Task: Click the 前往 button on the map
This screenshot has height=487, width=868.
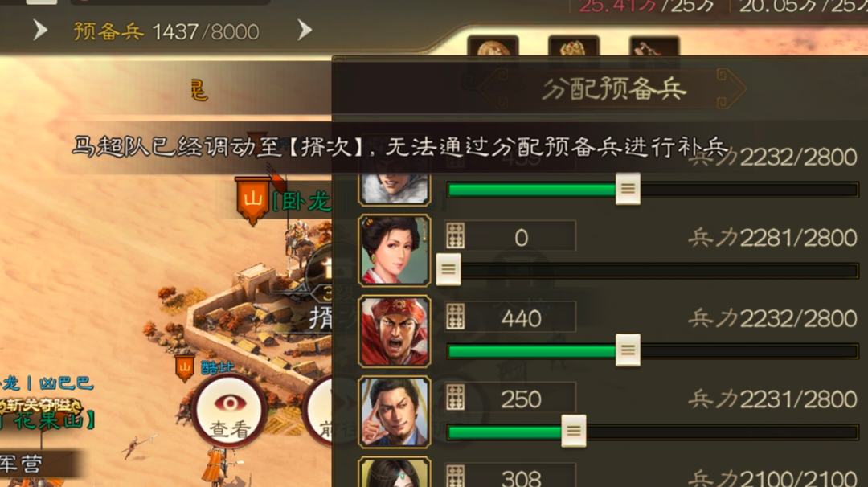Action: point(320,412)
